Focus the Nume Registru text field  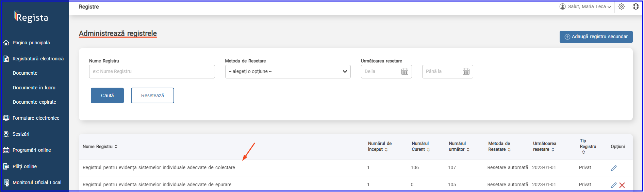pos(152,72)
